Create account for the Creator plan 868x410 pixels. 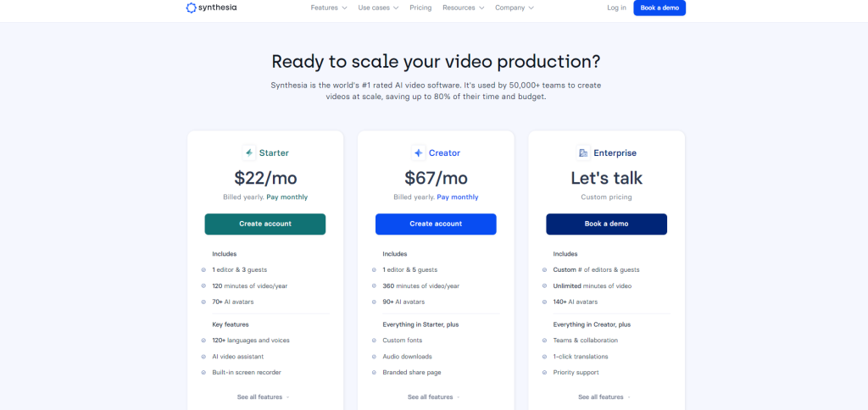pyautogui.click(x=436, y=224)
